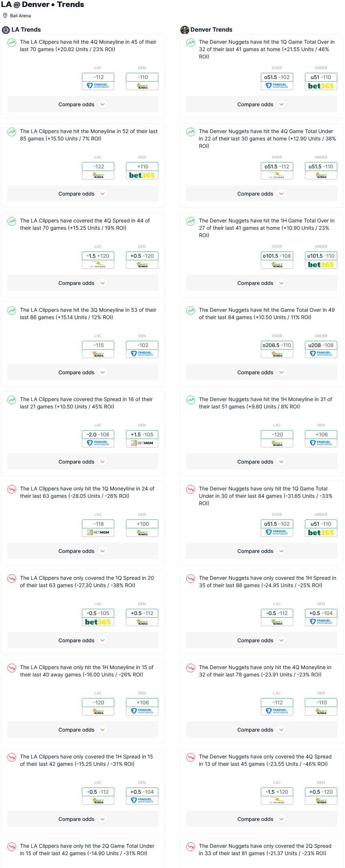Click green uptrend icon for Nuggets Game Total Over

pyautogui.click(x=191, y=311)
